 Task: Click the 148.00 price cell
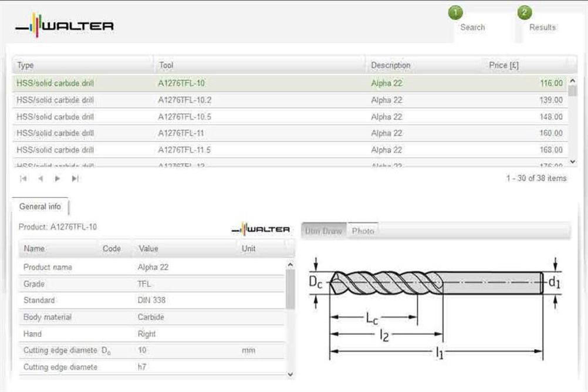pyautogui.click(x=551, y=117)
